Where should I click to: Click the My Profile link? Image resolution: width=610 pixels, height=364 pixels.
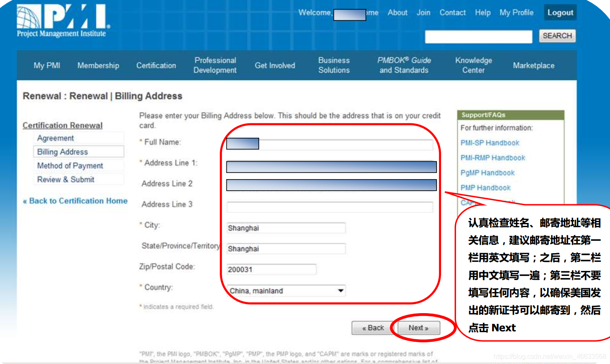tap(516, 12)
